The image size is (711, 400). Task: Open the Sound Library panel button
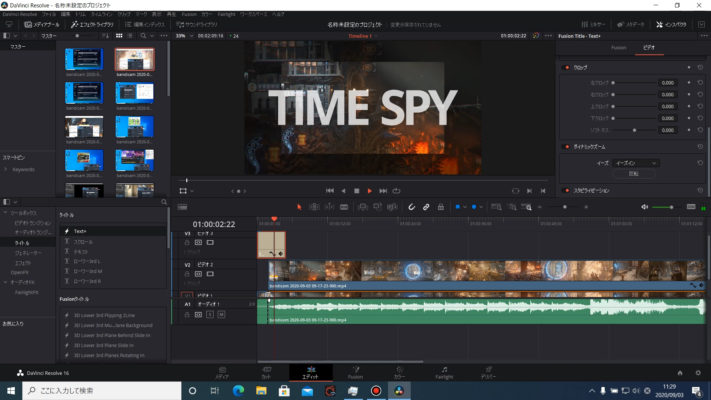[x=197, y=24]
